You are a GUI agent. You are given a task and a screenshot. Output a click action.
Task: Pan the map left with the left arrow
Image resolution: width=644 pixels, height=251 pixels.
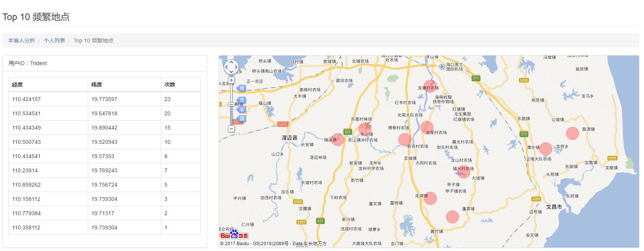226,67
